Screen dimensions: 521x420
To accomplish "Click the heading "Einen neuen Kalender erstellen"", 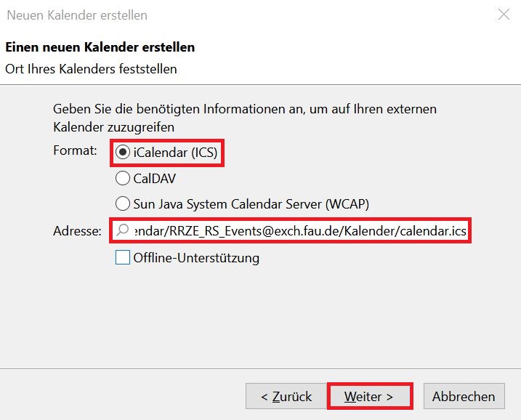I will click(x=100, y=48).
